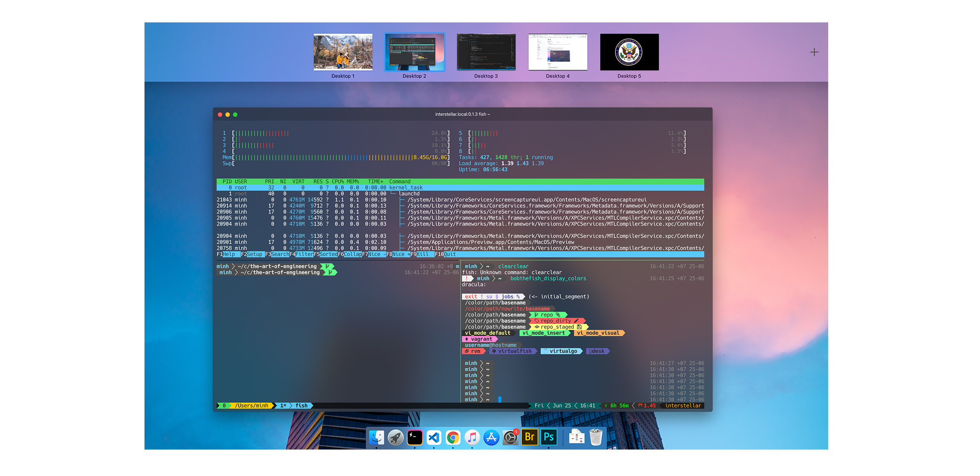The image size is (980, 476).
Task: Click F9 Kill in htop footer
Action: [x=420, y=254]
